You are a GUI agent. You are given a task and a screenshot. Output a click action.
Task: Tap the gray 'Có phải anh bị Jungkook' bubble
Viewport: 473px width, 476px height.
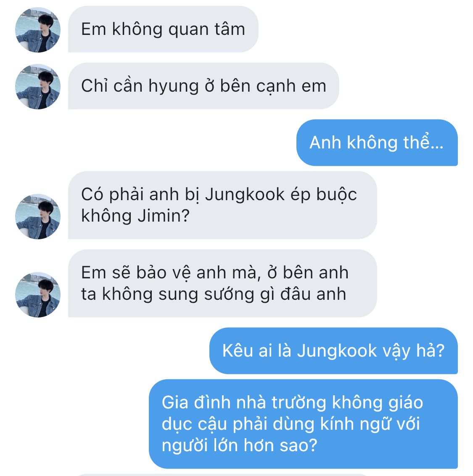tap(222, 205)
